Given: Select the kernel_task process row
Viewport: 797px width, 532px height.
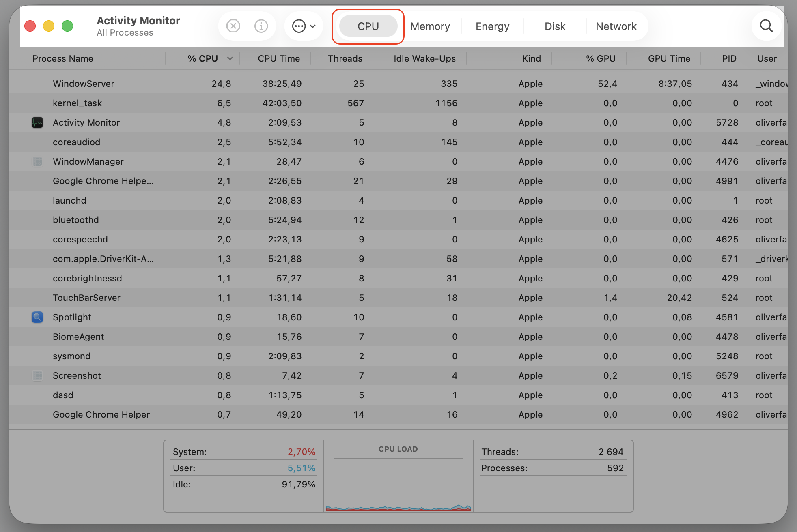Looking at the screenshot, I should [398, 103].
